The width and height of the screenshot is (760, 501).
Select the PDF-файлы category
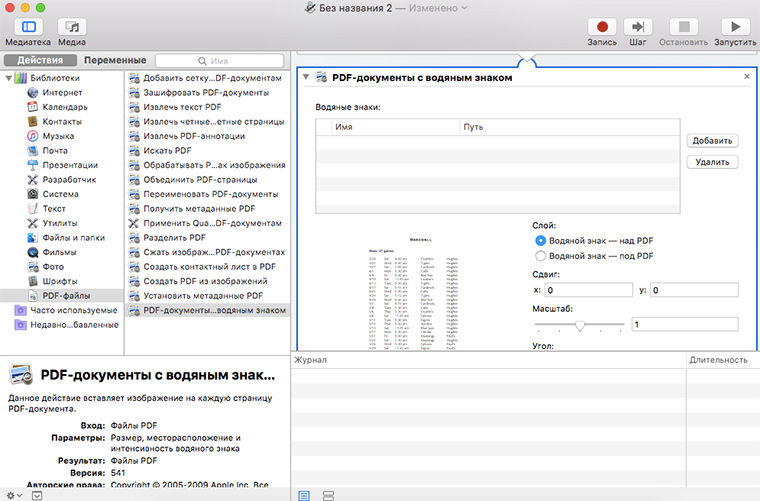62,296
